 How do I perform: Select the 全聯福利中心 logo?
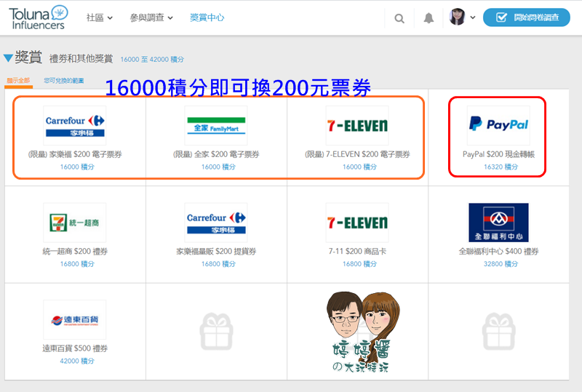(x=498, y=223)
